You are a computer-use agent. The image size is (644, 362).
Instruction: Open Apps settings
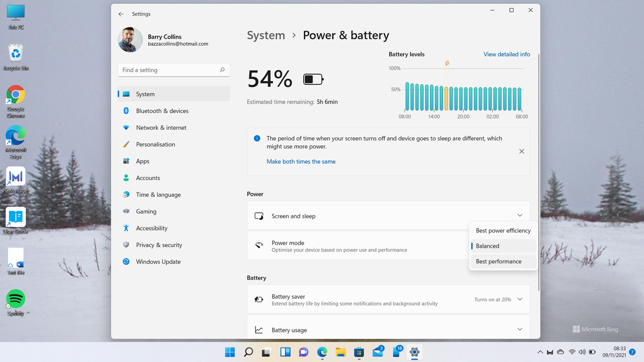tap(142, 161)
